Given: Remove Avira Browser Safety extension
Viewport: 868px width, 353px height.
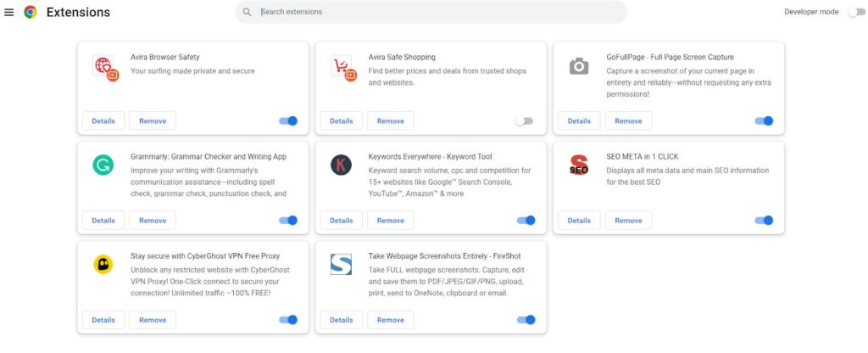Looking at the screenshot, I should [x=153, y=120].
